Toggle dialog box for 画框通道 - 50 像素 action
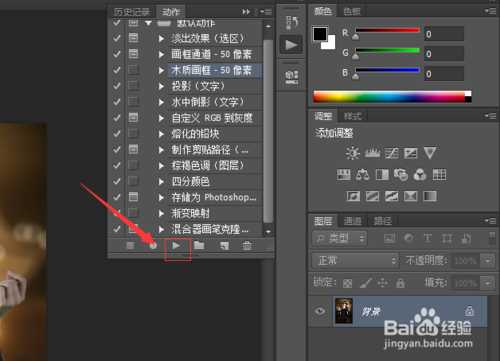 (x=133, y=54)
